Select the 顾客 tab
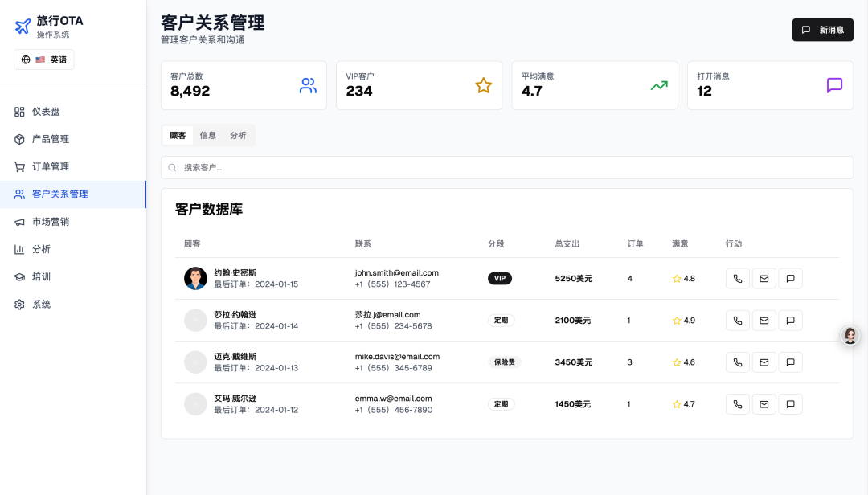 (x=178, y=136)
